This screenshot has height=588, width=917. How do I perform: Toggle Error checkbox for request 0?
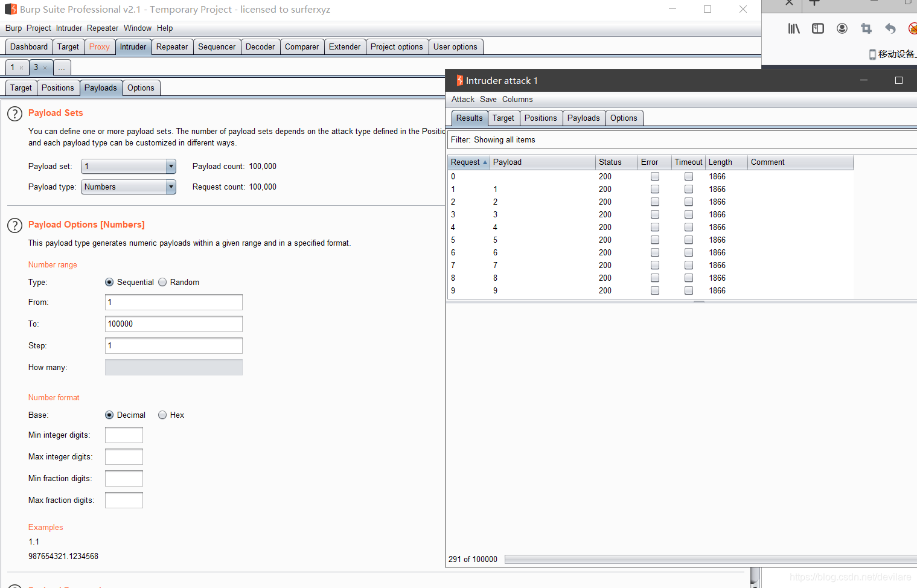pyautogui.click(x=655, y=177)
